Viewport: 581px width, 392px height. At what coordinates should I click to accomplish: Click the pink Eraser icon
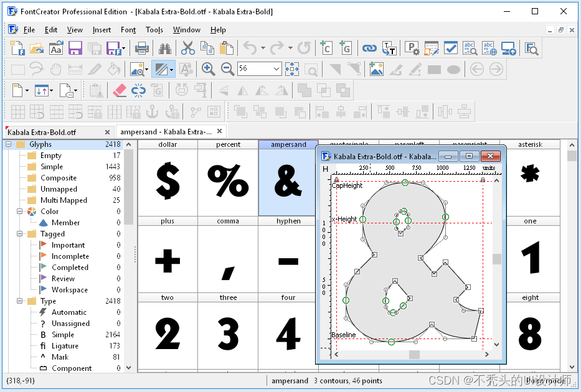click(x=120, y=90)
